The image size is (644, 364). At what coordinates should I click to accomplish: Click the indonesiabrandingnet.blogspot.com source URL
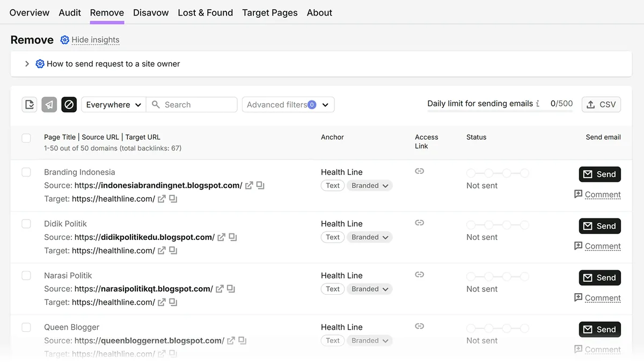[158, 185]
